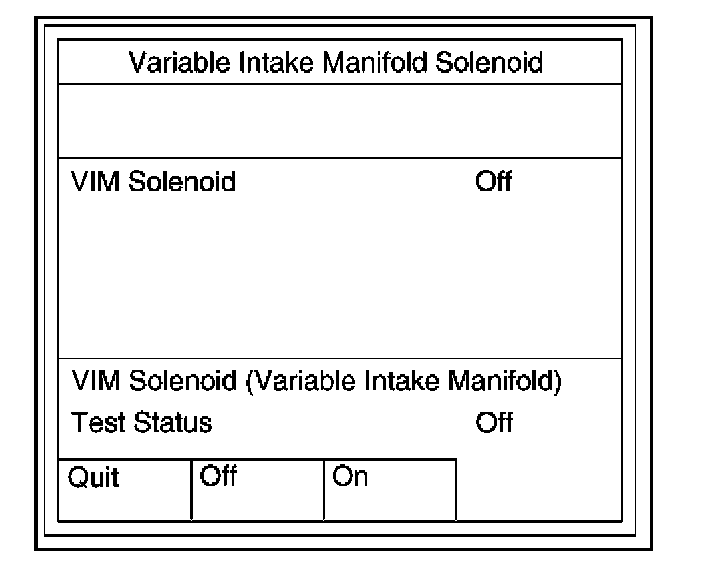Click the VIM Solenoid (Variable Intake Manifold) description
The height and width of the screenshot is (568, 704).
coord(317,383)
